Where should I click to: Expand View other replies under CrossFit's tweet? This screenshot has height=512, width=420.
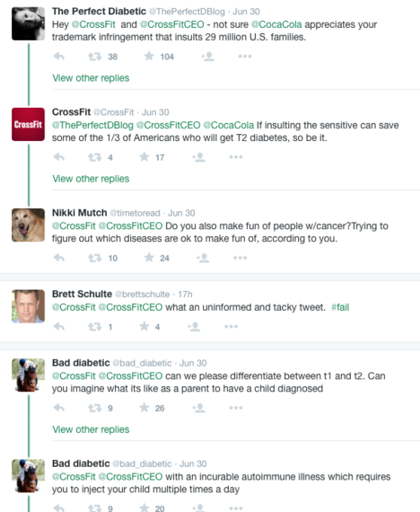click(x=91, y=179)
